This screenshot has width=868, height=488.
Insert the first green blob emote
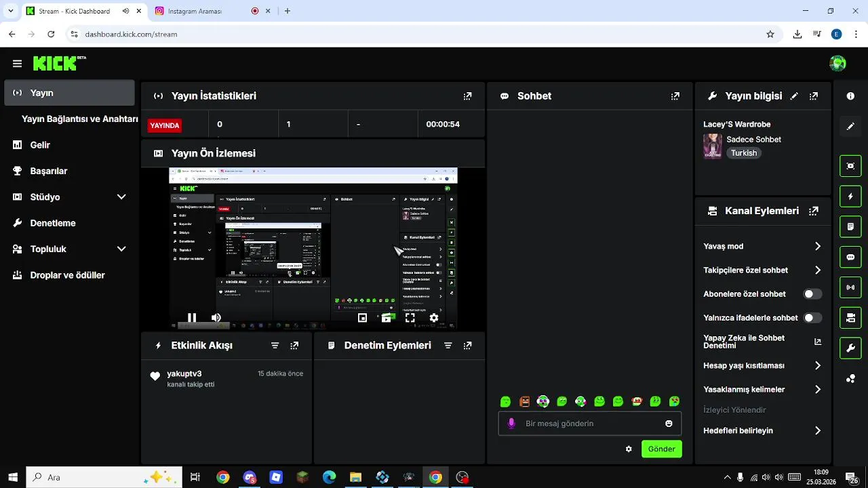[505, 402]
